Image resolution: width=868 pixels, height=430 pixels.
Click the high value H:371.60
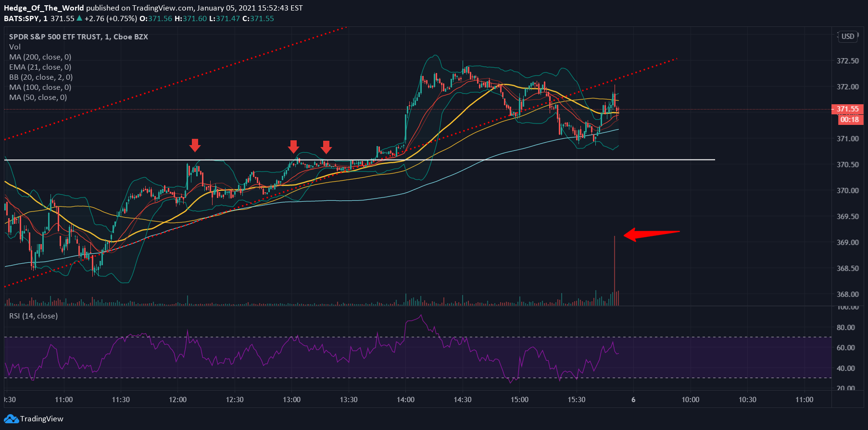click(190, 19)
